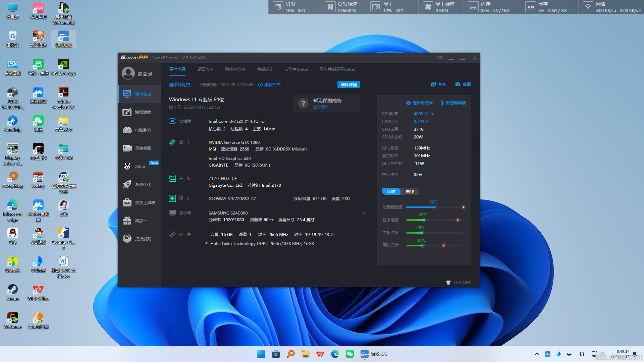Click the 硬盘温度 temperature bar

point(435,246)
